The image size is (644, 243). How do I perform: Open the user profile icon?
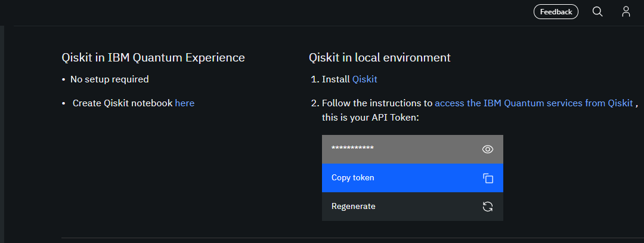pyautogui.click(x=626, y=11)
